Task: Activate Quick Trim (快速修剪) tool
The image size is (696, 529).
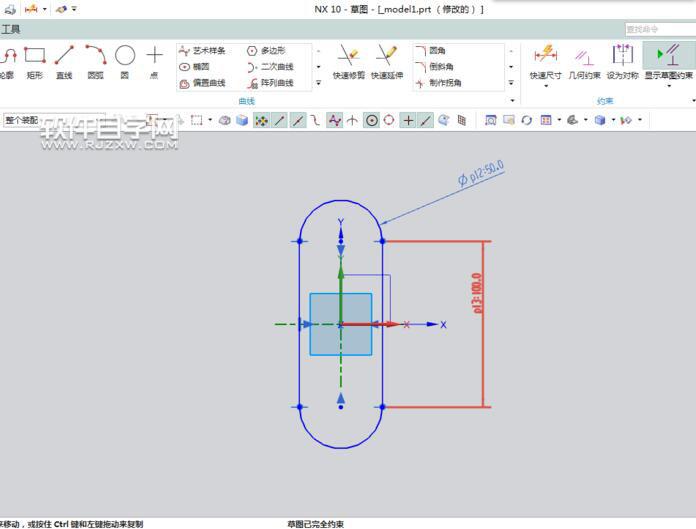Action: [348, 62]
